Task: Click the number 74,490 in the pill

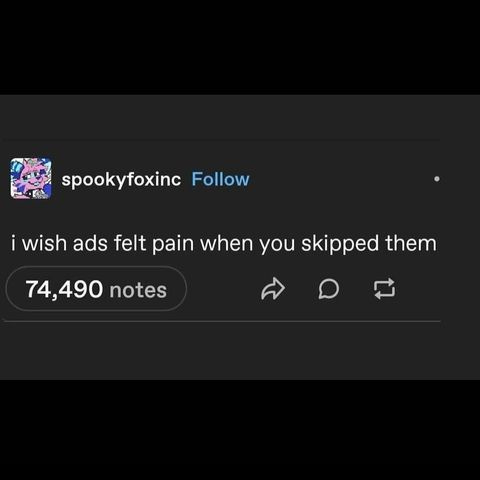Action: (64, 289)
